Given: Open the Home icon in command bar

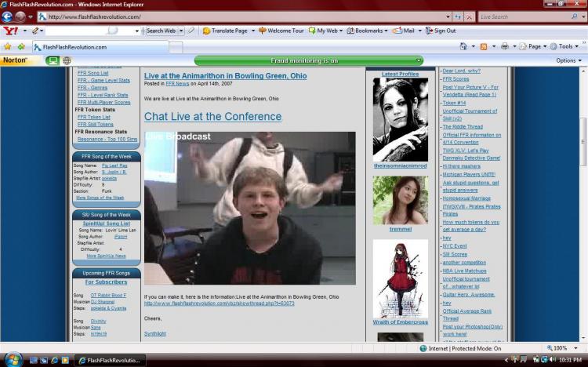Looking at the screenshot, I should pos(463,46).
